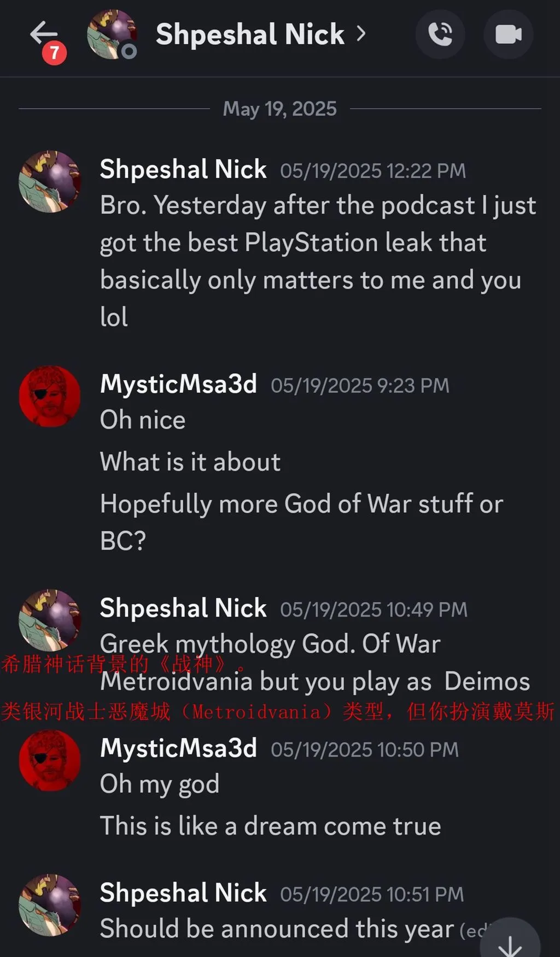Viewport: 560px width, 957px height.
Task: Tap the back arrow icon
Action: [x=43, y=33]
